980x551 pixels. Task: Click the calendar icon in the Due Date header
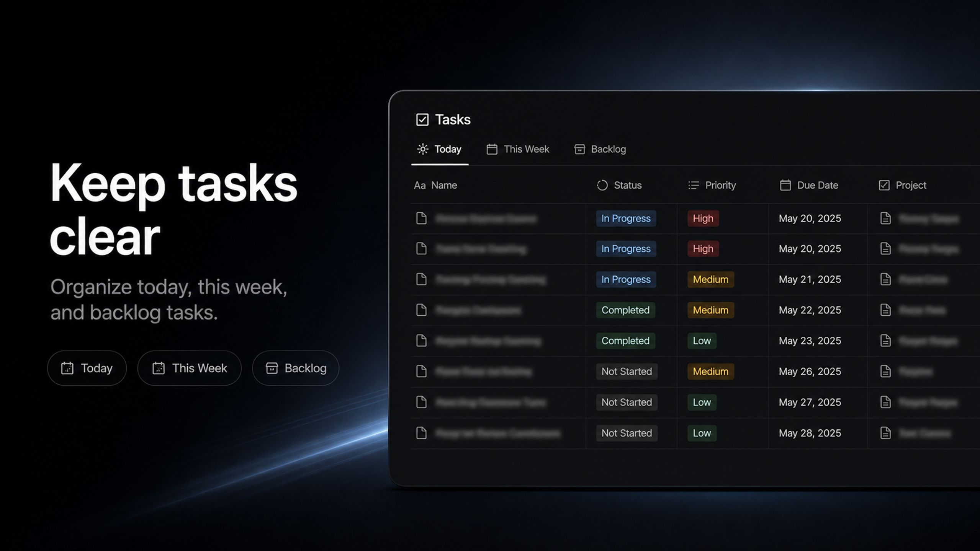pos(785,185)
